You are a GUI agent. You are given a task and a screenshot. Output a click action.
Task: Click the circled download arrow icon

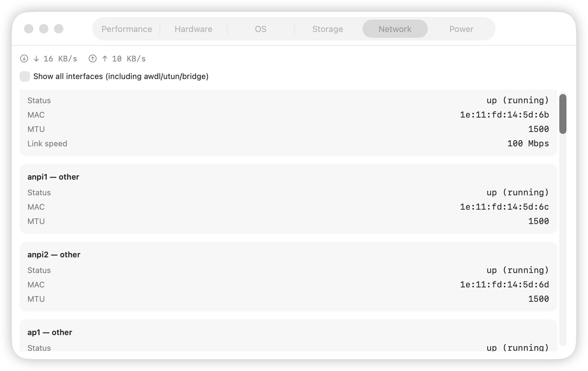[x=24, y=58]
